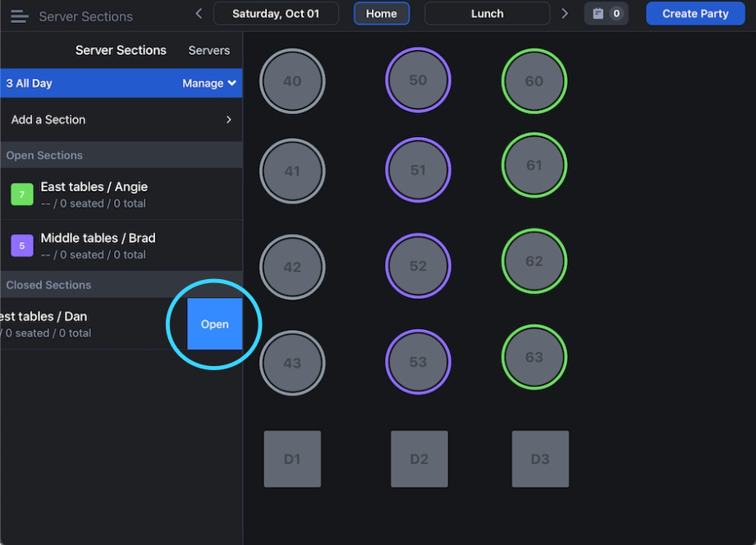The image size is (756, 545).
Task: Select table 42
Action: (292, 267)
